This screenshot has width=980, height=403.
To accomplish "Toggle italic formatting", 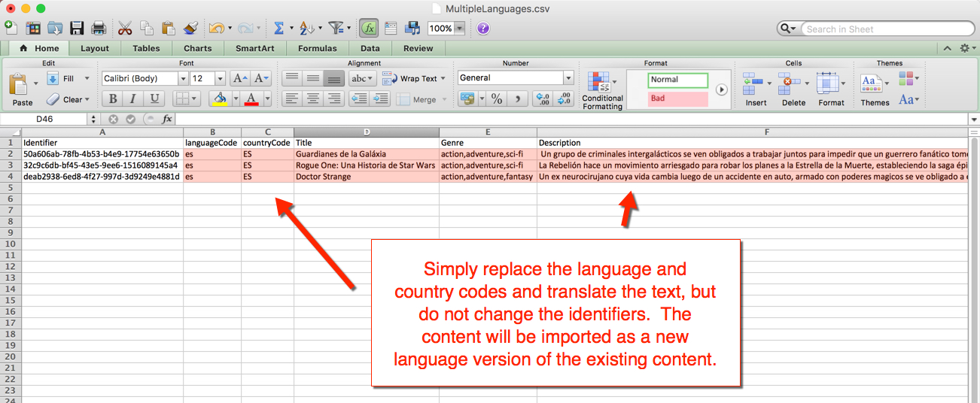I will (x=133, y=98).
